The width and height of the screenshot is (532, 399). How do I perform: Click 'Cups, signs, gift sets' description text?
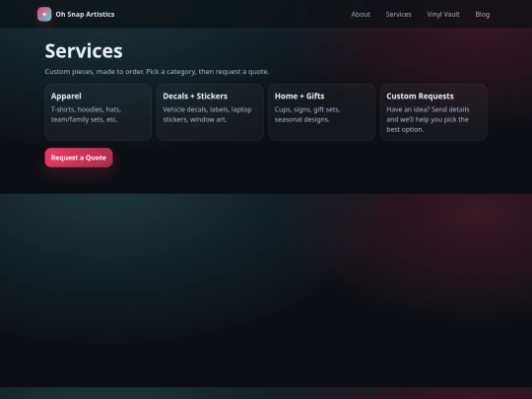coord(307,114)
